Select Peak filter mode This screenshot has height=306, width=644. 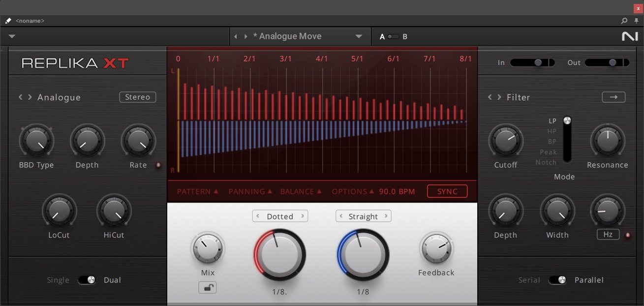[x=548, y=152]
